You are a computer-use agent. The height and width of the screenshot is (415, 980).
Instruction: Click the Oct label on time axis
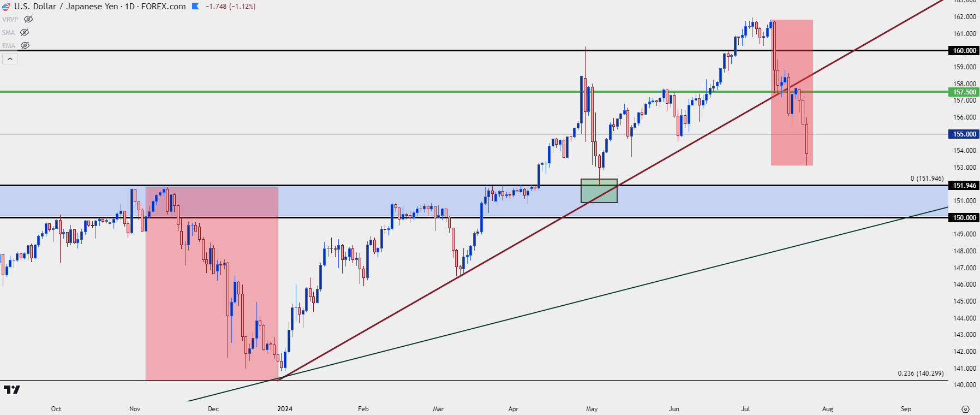click(x=56, y=409)
